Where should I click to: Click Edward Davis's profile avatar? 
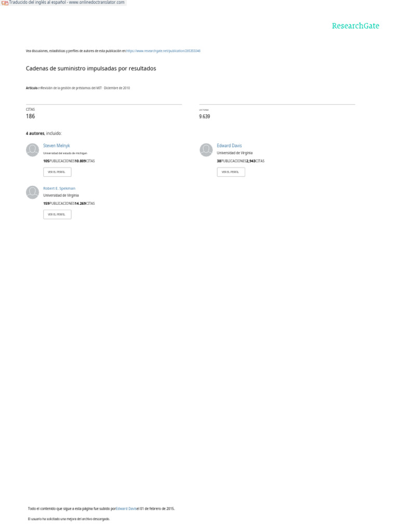point(206,150)
